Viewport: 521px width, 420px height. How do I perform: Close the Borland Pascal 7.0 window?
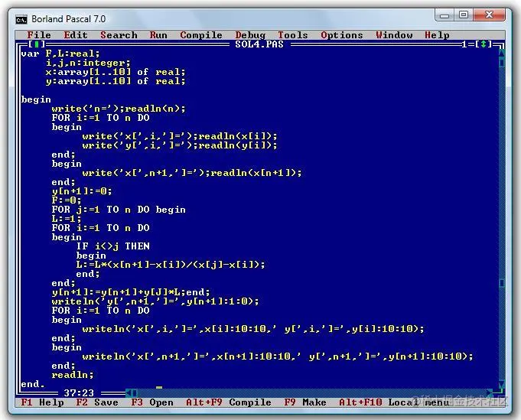click(x=489, y=15)
